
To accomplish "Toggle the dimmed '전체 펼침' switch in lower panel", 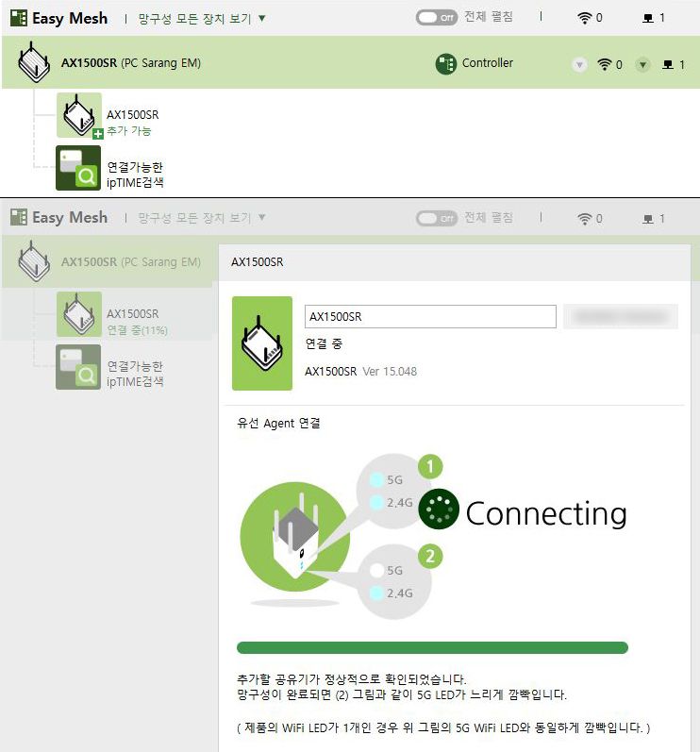I will (x=436, y=218).
